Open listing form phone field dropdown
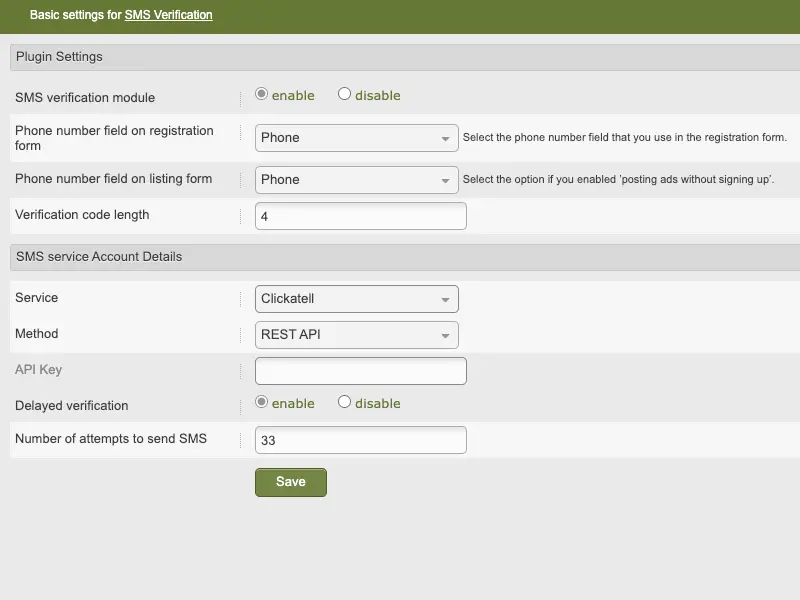Screen dimensions: 800x600 [x=356, y=180]
